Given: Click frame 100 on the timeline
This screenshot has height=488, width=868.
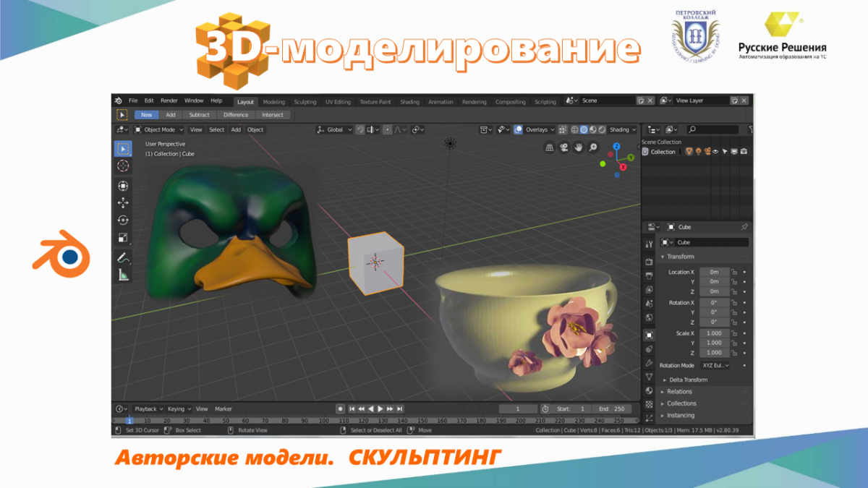Looking at the screenshot, I should pyautogui.click(x=324, y=420).
